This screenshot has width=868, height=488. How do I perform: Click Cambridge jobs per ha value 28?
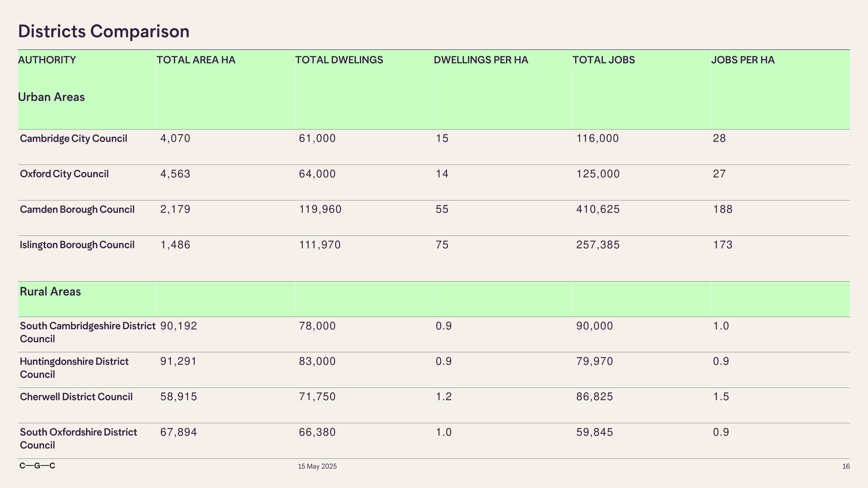tap(719, 138)
